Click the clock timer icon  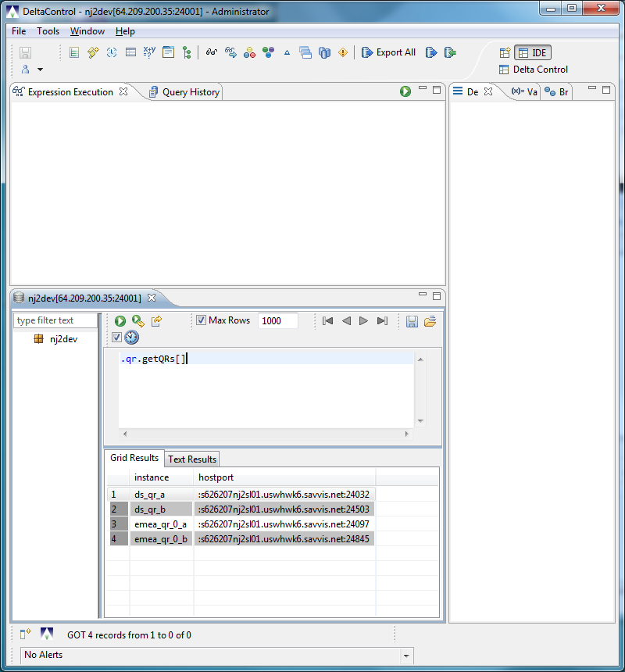tap(131, 338)
